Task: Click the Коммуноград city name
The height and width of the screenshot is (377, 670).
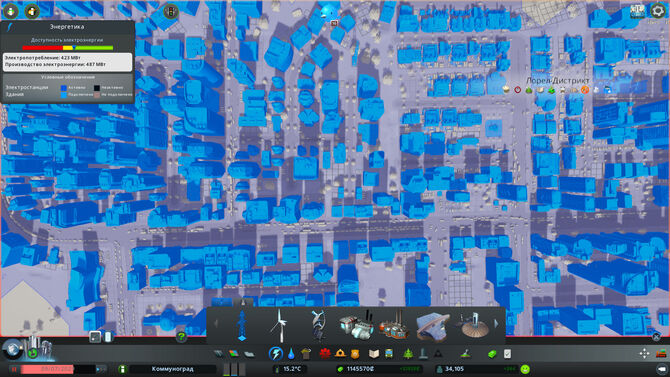Action: click(173, 369)
